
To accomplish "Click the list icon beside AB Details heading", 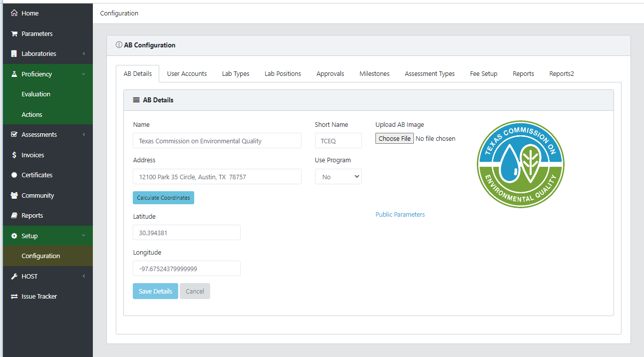I will click(x=136, y=100).
